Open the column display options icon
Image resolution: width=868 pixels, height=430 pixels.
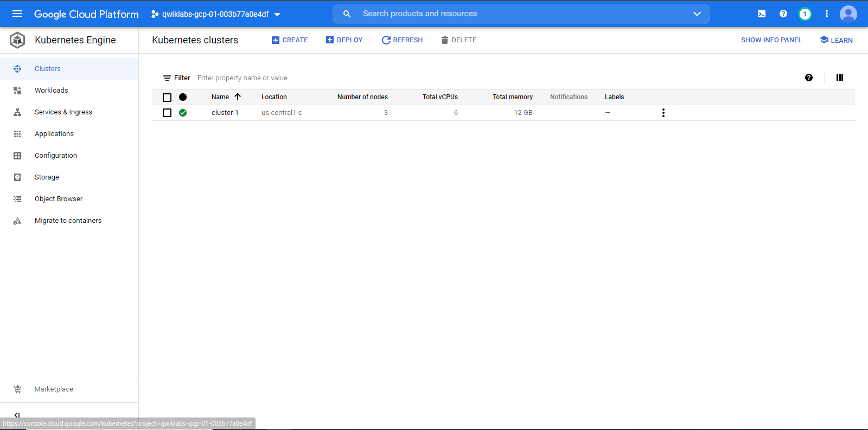[840, 78]
